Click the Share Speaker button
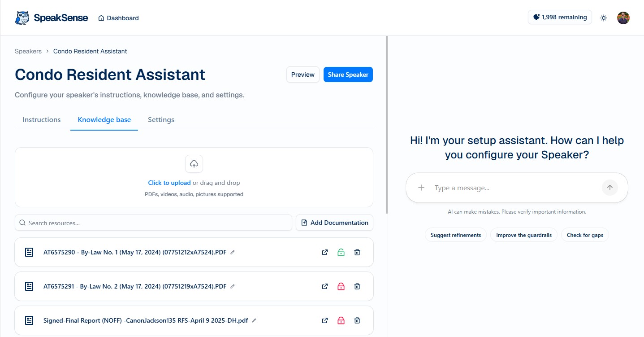The image size is (644, 337). point(348,74)
